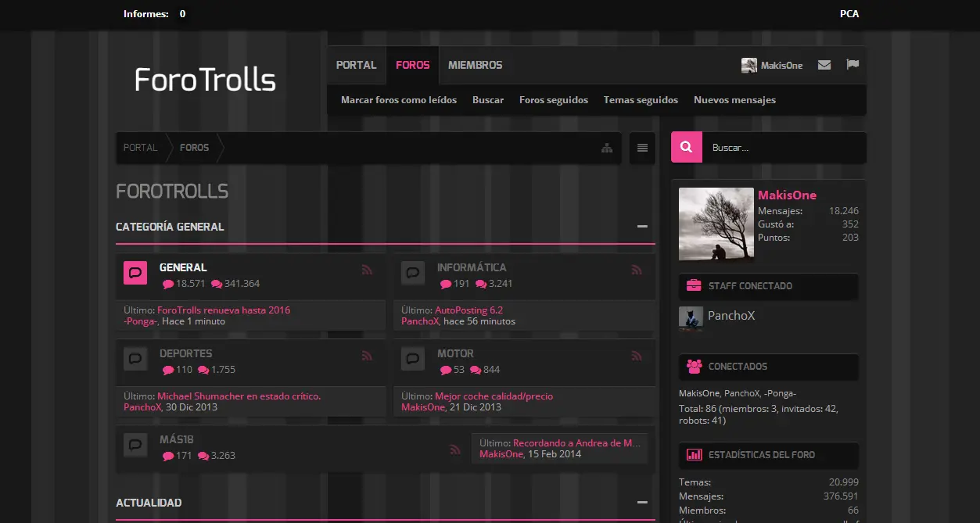Screen dimensions: 980x523
Task: Click the pink General forum bubble icon
Action: tap(135, 273)
